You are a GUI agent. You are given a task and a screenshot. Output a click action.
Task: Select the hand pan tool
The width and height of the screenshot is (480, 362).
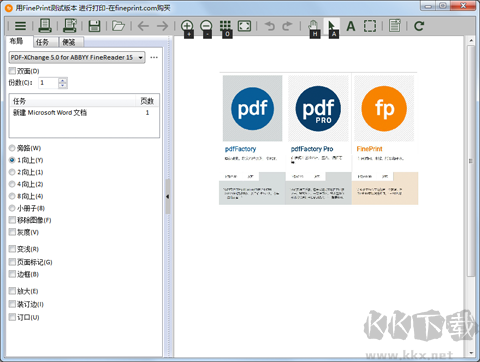tap(313, 26)
